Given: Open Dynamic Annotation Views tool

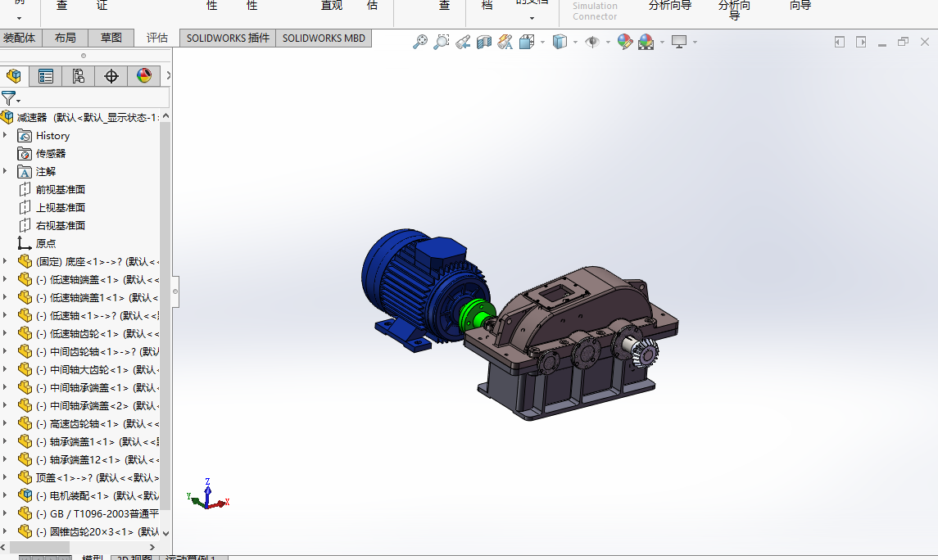Looking at the screenshot, I should pyautogui.click(x=505, y=42).
